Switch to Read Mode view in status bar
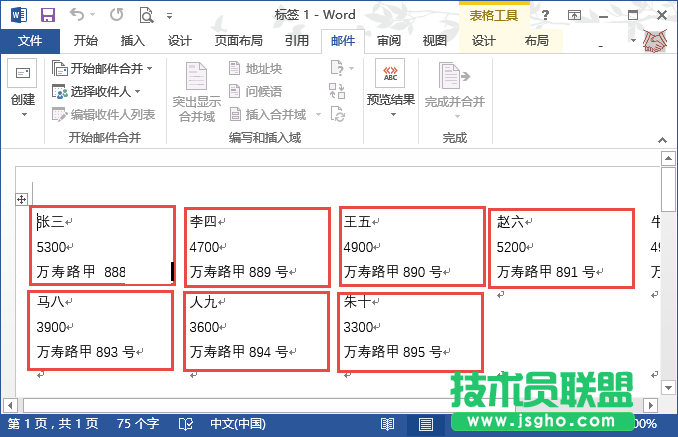The width and height of the screenshot is (678, 437). pos(387,425)
